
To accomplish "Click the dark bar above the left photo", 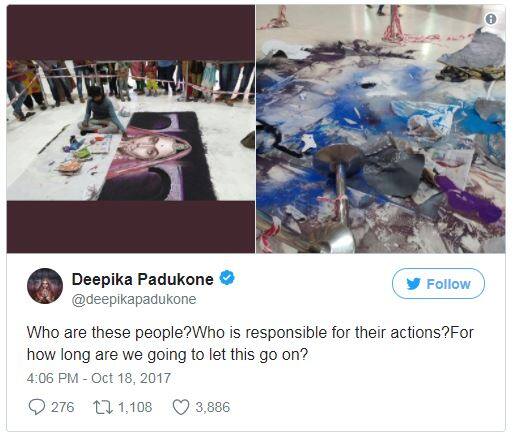I will point(131,32).
